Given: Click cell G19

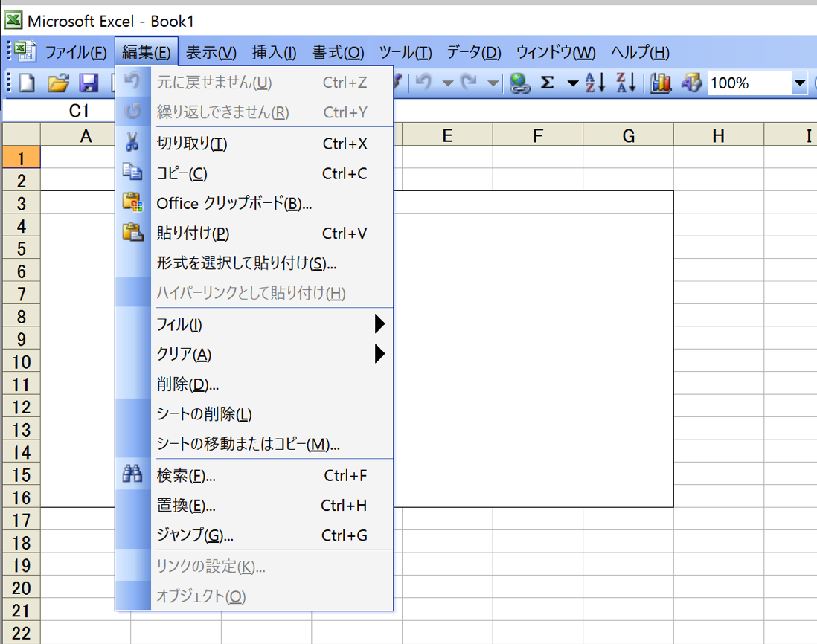Looking at the screenshot, I should pyautogui.click(x=629, y=565).
